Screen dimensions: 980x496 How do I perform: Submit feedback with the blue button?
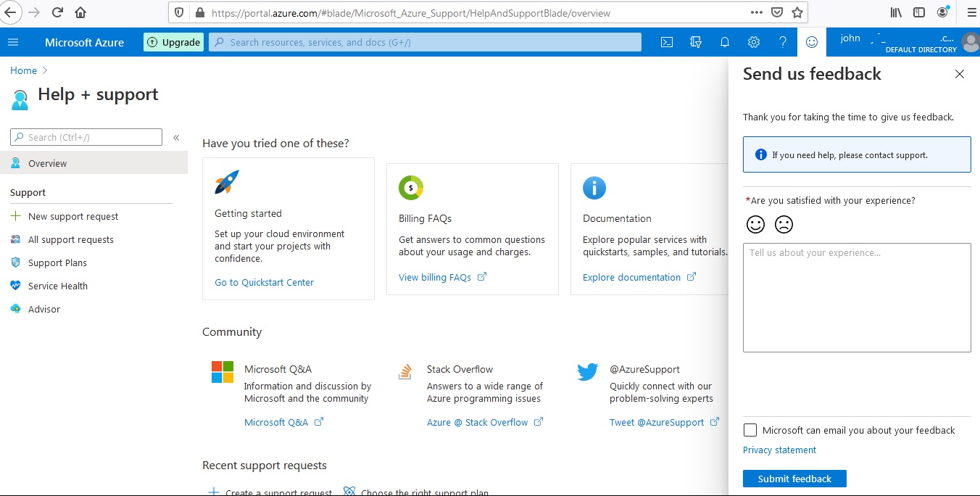pos(794,479)
